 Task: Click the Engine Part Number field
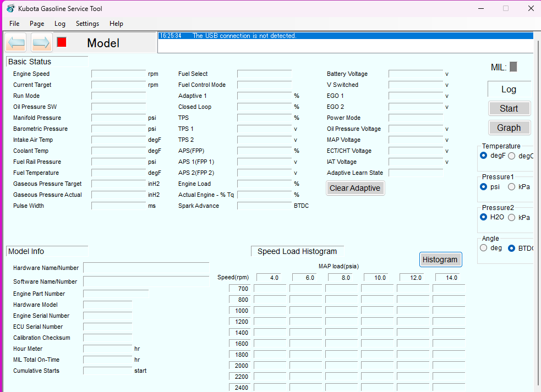pyautogui.click(x=116, y=294)
